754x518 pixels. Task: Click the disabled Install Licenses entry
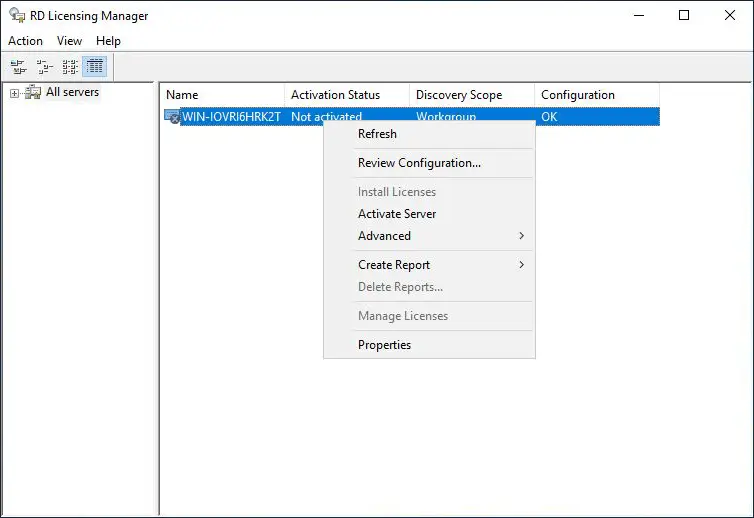[429, 191]
